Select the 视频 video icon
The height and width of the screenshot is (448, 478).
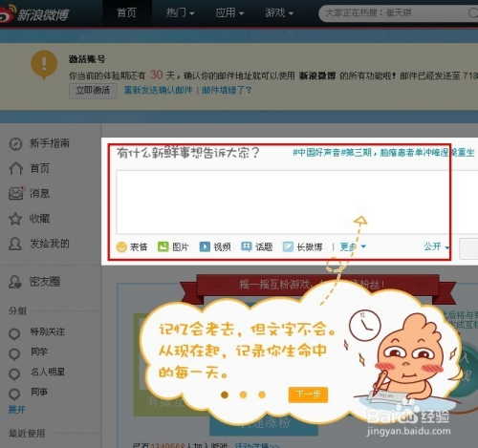click(205, 246)
